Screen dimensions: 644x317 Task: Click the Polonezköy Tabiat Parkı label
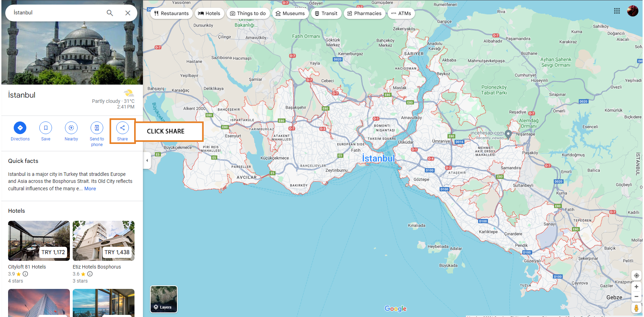[x=494, y=90]
